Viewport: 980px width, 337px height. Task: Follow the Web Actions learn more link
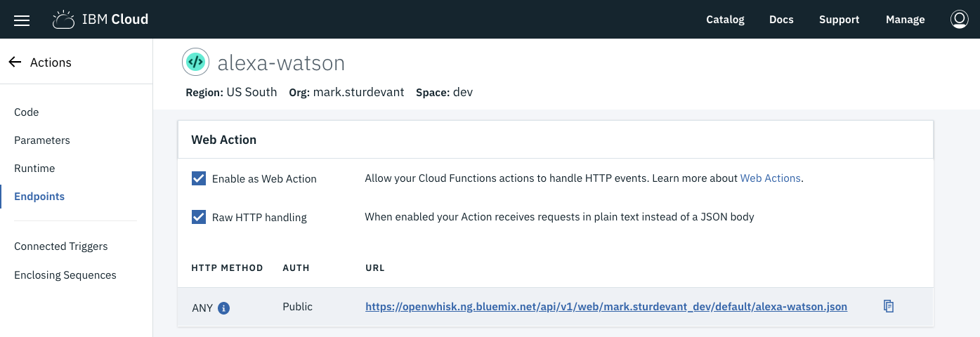pyautogui.click(x=770, y=178)
